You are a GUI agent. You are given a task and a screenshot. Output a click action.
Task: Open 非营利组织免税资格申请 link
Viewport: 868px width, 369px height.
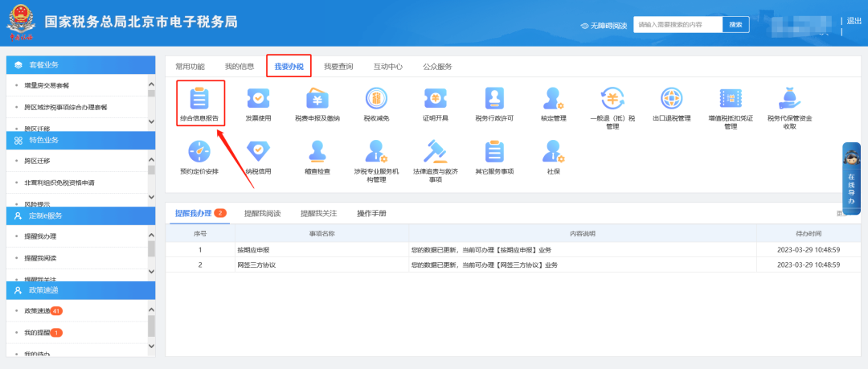pyautogui.click(x=59, y=182)
